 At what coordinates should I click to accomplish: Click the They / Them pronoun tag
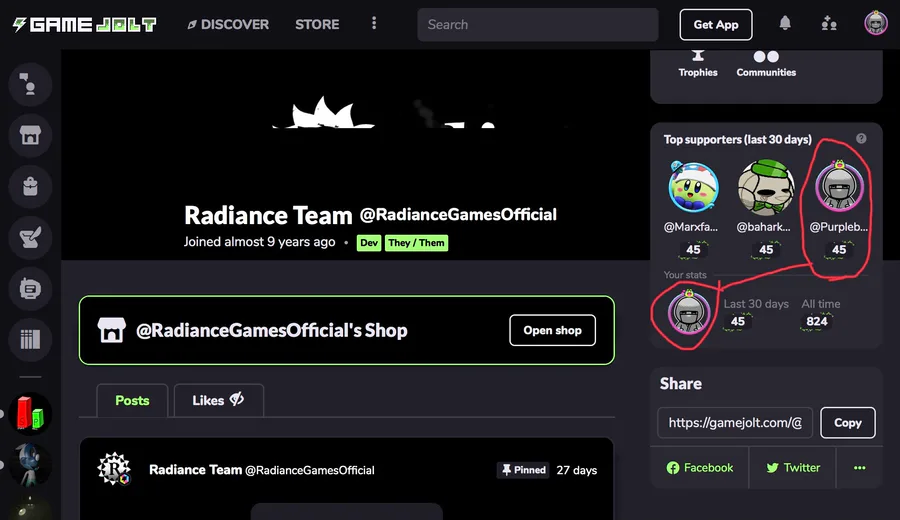[x=416, y=243]
